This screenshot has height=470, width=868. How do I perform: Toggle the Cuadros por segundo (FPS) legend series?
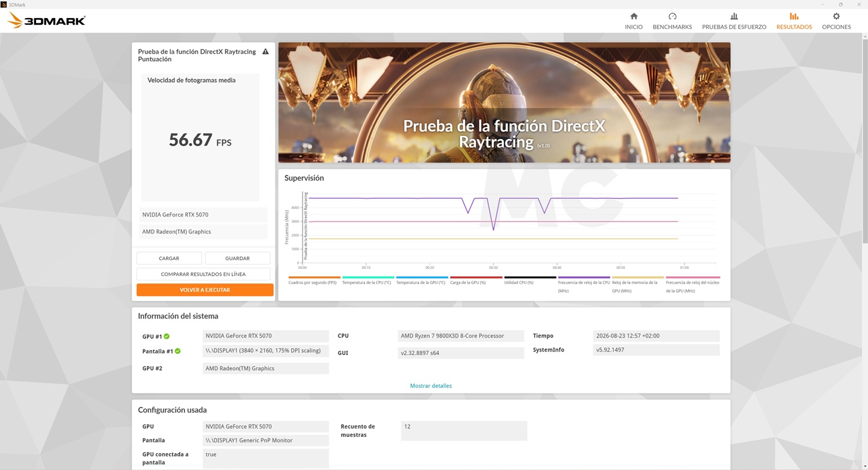tap(313, 282)
